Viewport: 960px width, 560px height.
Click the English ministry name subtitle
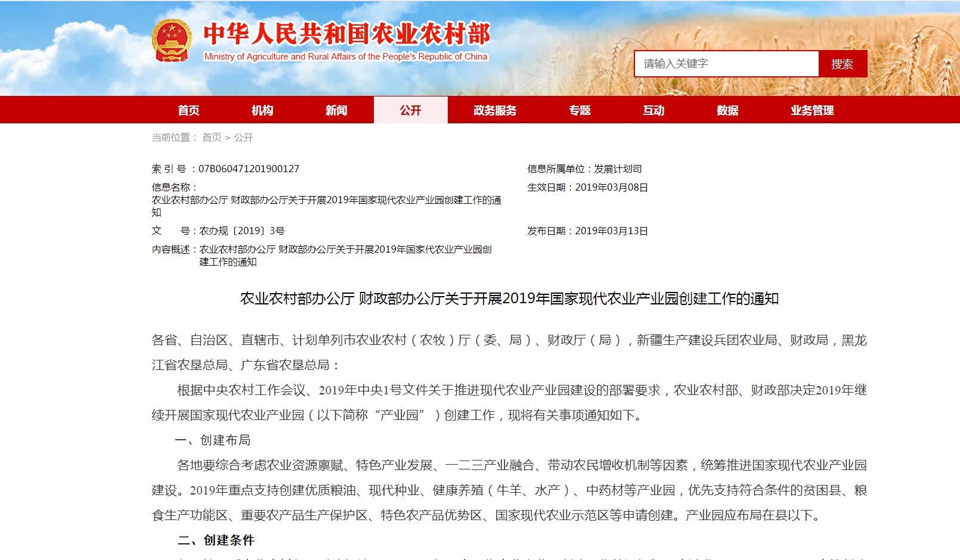[345, 57]
